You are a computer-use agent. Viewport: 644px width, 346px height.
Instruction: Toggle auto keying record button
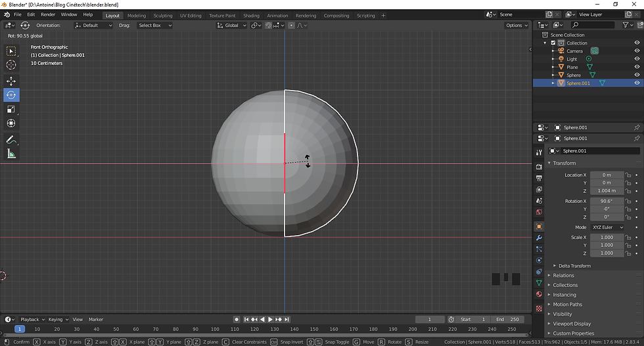pos(237,319)
